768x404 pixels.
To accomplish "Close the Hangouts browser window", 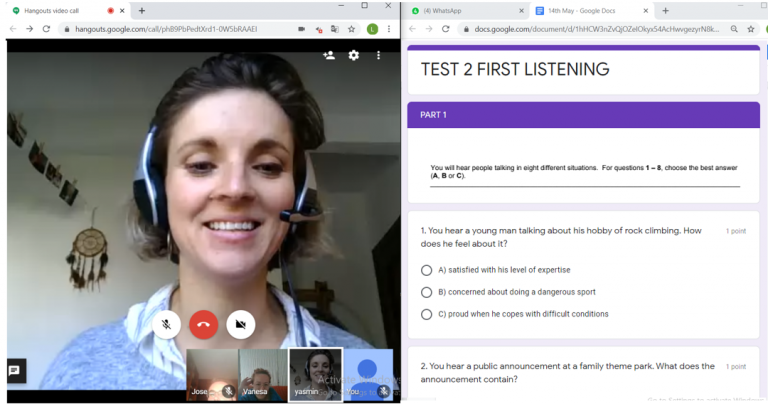I will point(388,5).
